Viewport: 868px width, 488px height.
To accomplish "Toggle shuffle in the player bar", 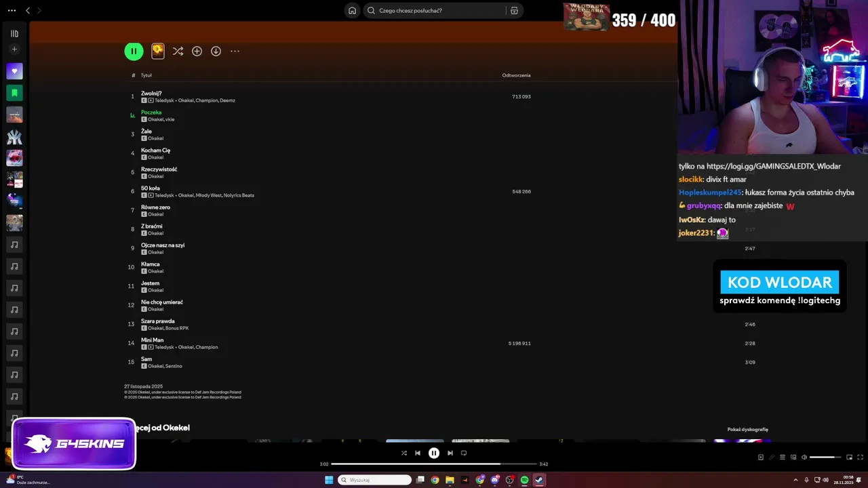I will pyautogui.click(x=404, y=453).
